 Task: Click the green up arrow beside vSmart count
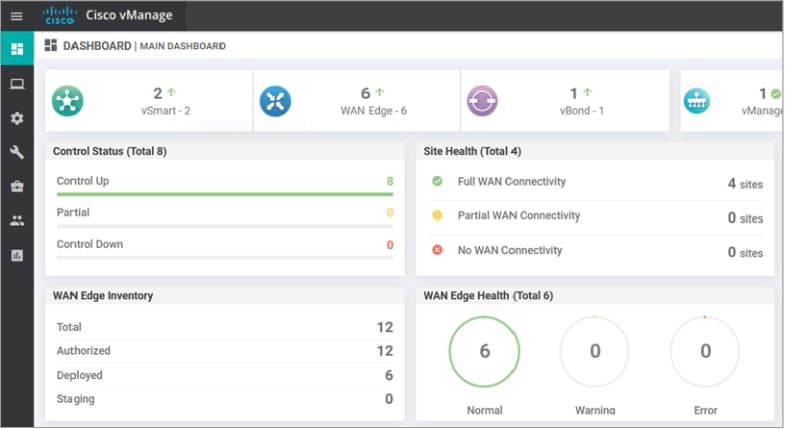coord(172,92)
